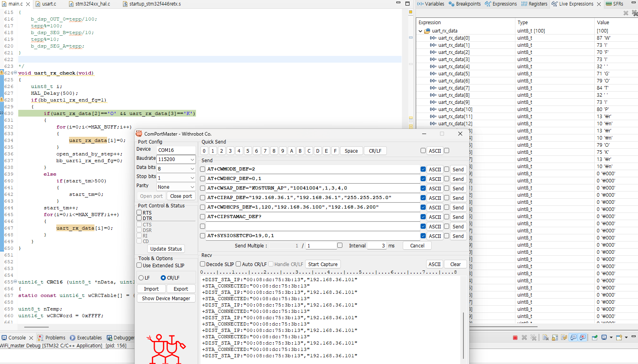Enable the RTS checkbox in ComPortMaster

(x=139, y=213)
